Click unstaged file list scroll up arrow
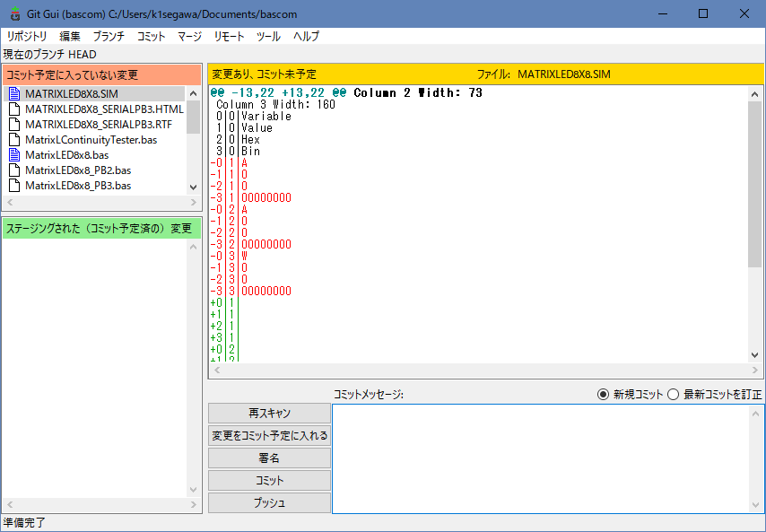The width and height of the screenshot is (766, 532). pos(193,93)
